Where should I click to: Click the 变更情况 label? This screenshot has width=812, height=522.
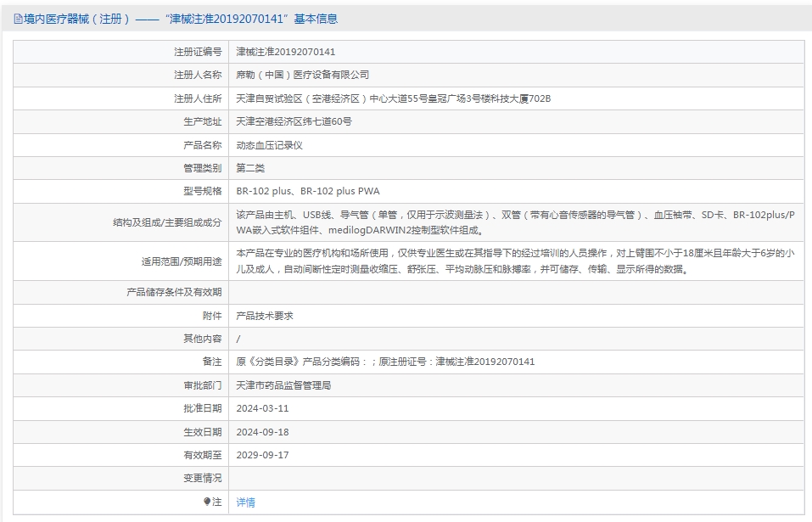pyautogui.click(x=203, y=478)
